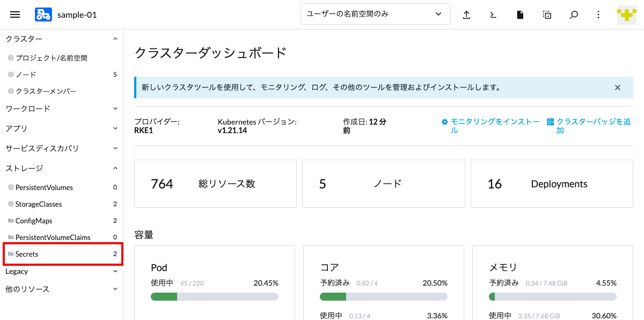The width and height of the screenshot is (644, 320).
Task: Open the kubectl shell icon
Action: click(x=493, y=14)
